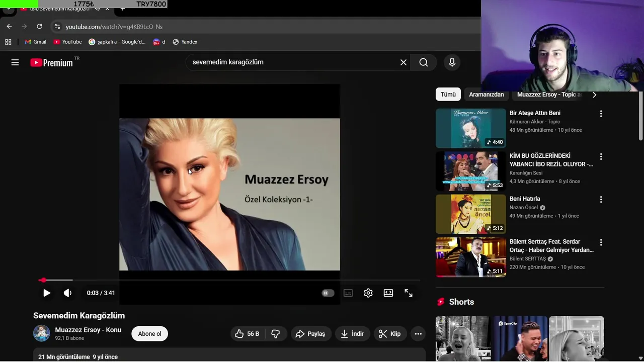Enter fullscreen mode
The width and height of the screenshot is (644, 362).
coord(409,293)
